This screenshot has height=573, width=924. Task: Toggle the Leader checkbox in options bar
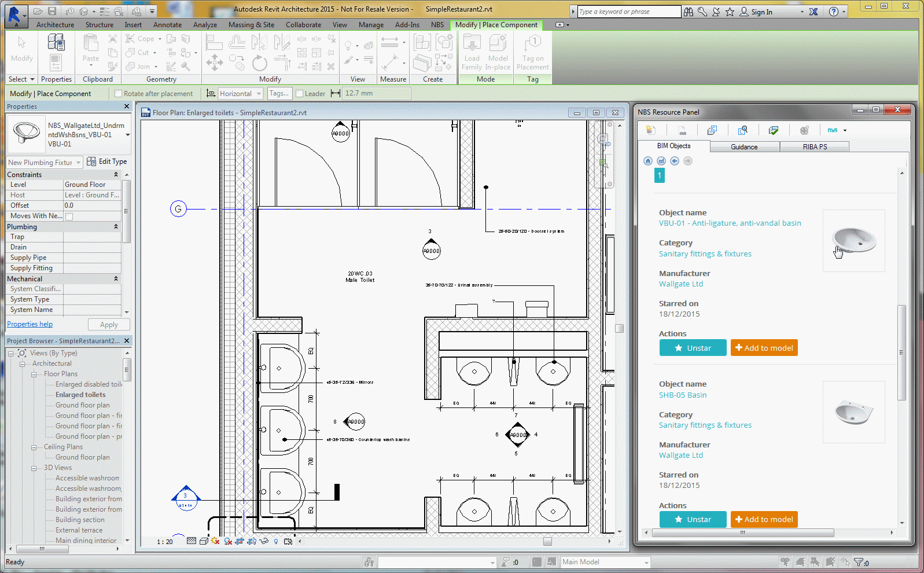[300, 94]
